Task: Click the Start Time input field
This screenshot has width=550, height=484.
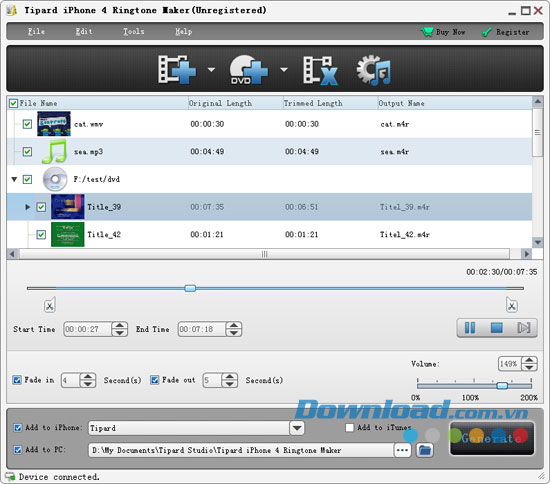Action: click(88, 329)
